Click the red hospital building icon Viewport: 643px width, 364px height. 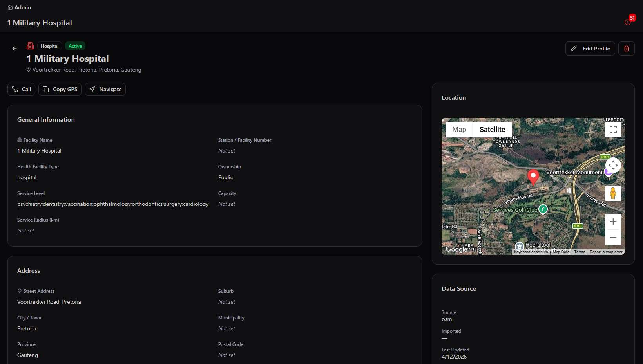pyautogui.click(x=30, y=46)
